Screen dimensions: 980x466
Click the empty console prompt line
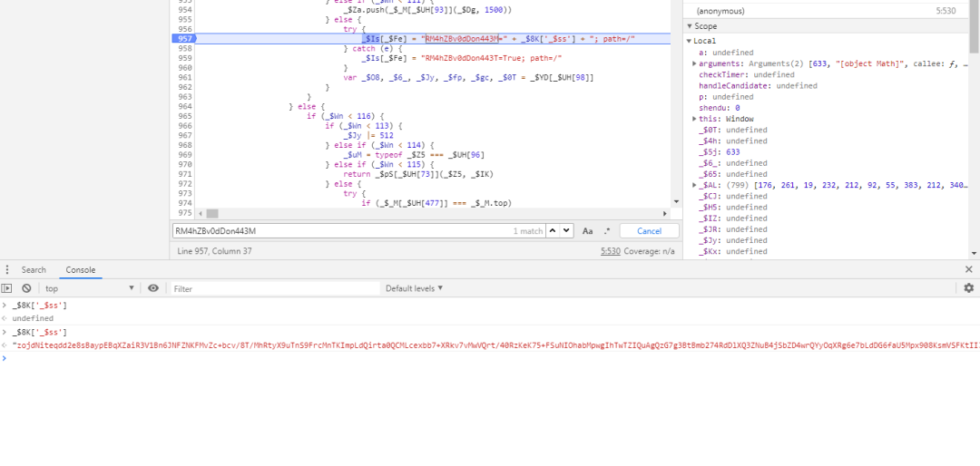point(490,358)
